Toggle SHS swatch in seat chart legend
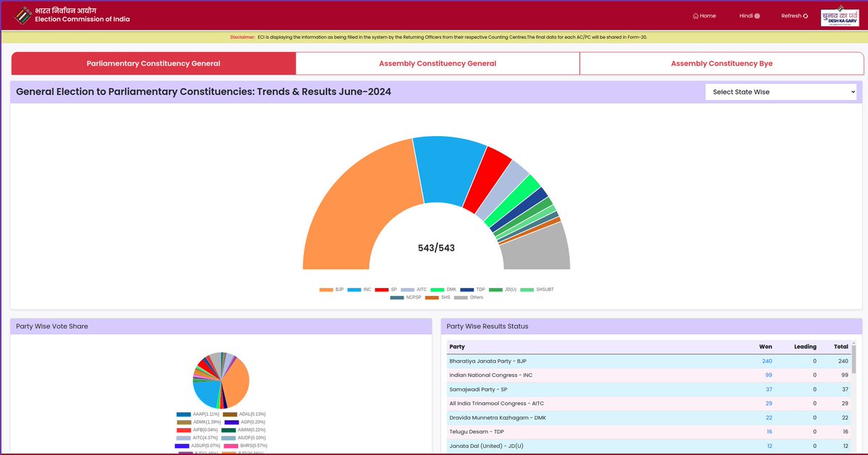Screen dimensions: 868x455 [432, 297]
